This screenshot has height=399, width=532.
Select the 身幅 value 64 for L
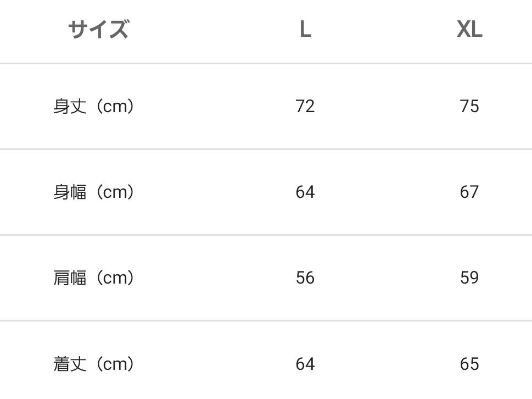(x=305, y=192)
